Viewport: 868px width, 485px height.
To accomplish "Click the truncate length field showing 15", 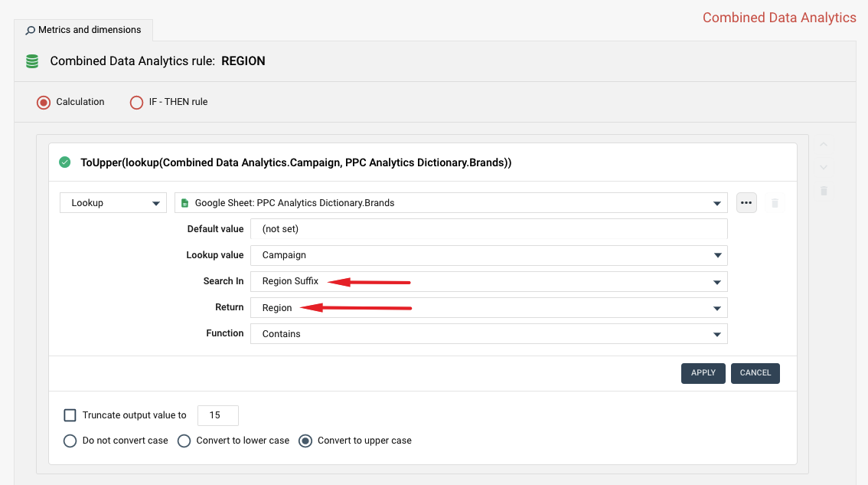I will click(x=217, y=415).
